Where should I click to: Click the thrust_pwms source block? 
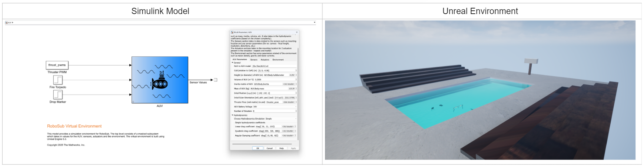(x=57, y=65)
